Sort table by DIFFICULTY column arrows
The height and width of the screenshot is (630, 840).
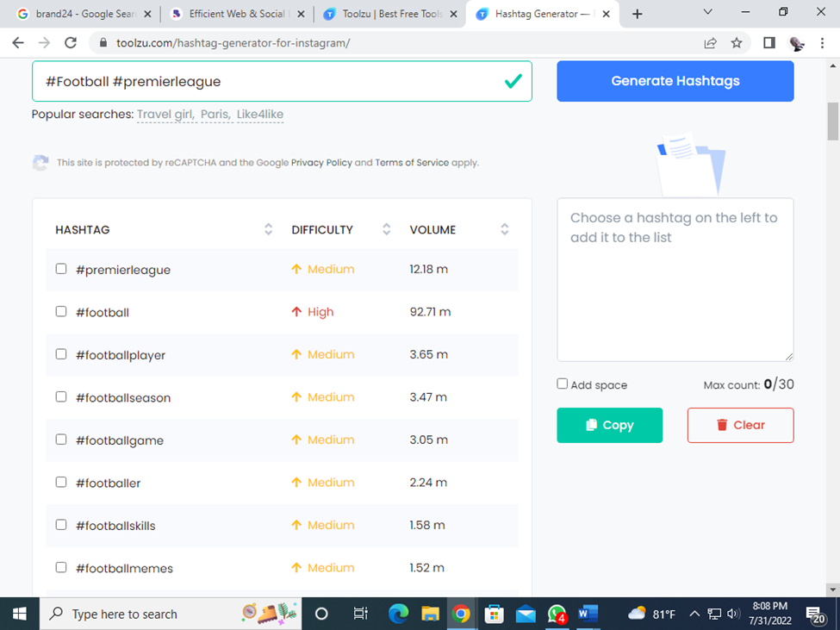(x=386, y=229)
